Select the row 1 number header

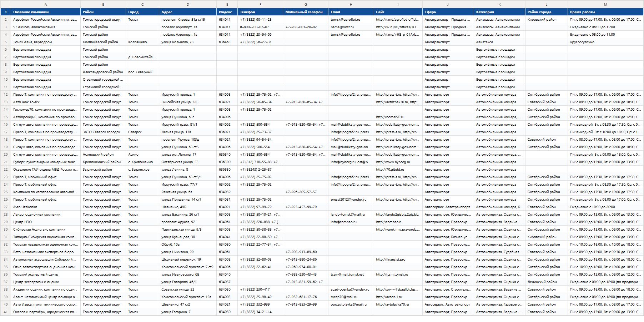[5, 12]
